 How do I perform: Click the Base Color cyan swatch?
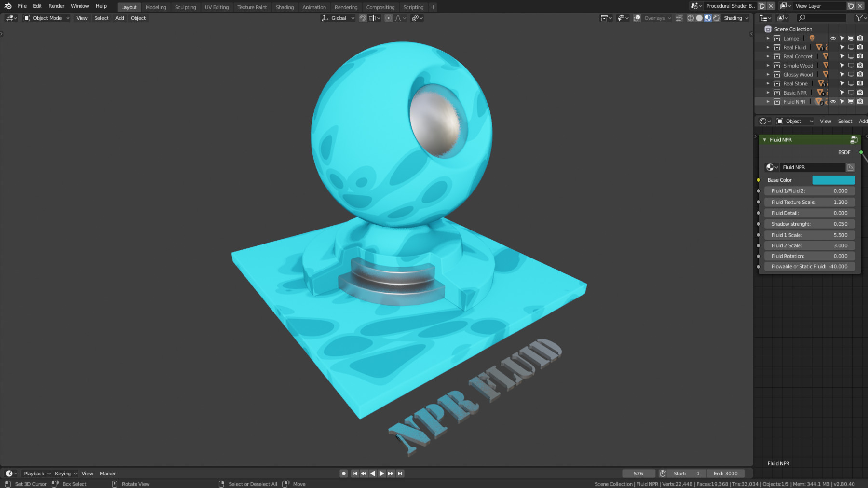[834, 179]
